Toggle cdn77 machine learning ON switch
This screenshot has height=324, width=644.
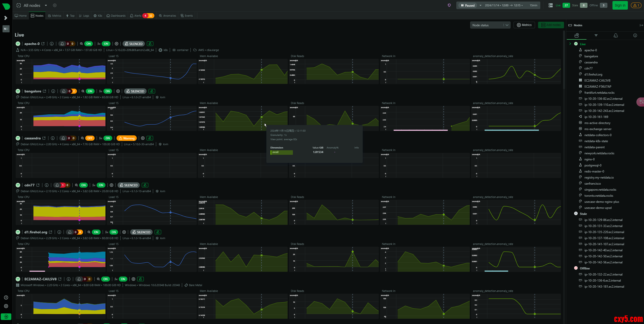(83, 185)
